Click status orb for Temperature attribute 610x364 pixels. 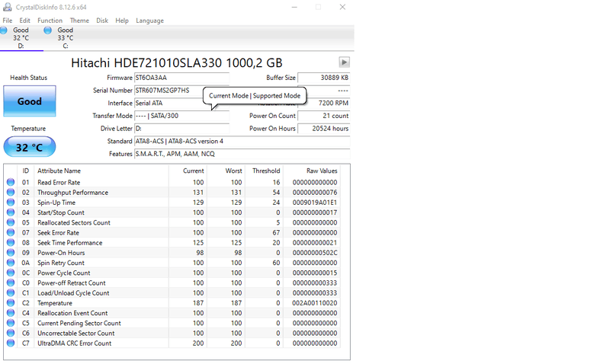(11, 303)
